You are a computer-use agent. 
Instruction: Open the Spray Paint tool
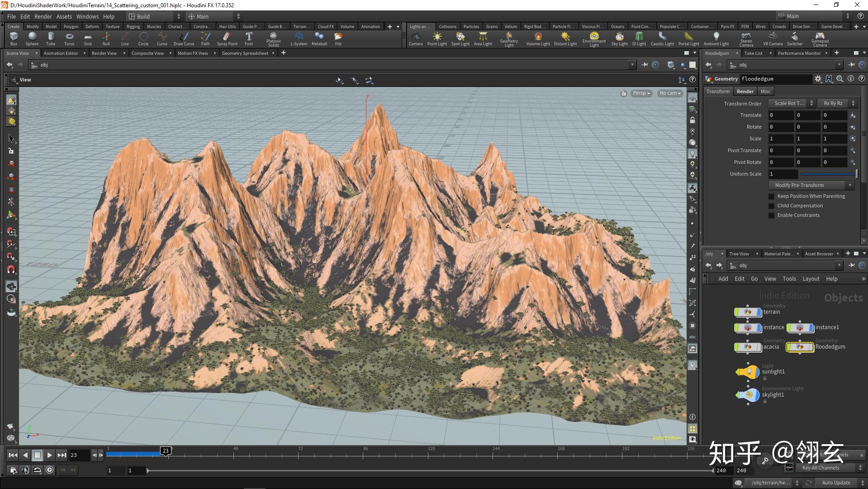click(x=227, y=39)
